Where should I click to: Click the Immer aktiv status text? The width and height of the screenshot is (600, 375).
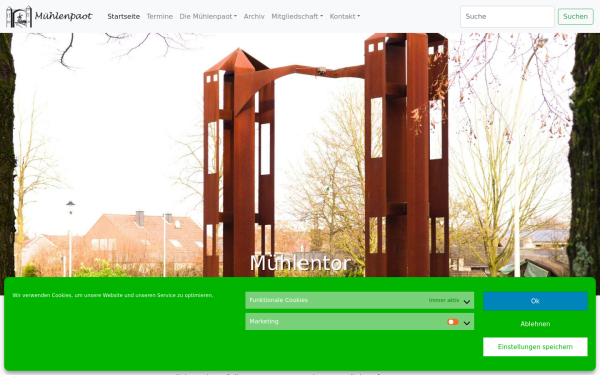pyautogui.click(x=444, y=300)
